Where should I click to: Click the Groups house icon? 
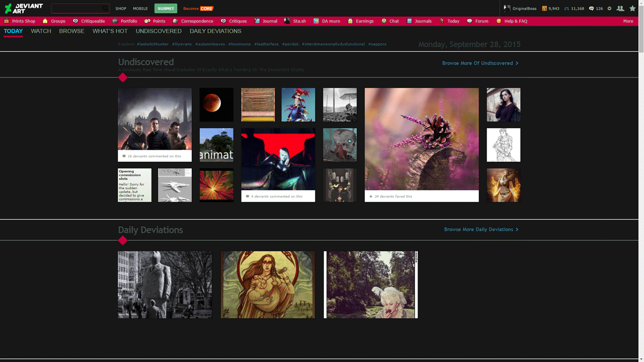[45, 21]
